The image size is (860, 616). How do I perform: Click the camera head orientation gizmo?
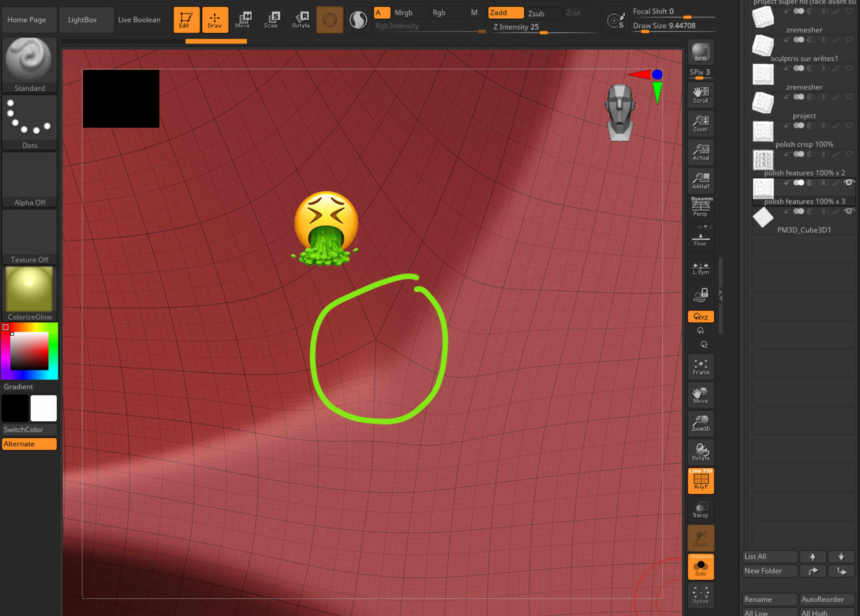tap(620, 112)
